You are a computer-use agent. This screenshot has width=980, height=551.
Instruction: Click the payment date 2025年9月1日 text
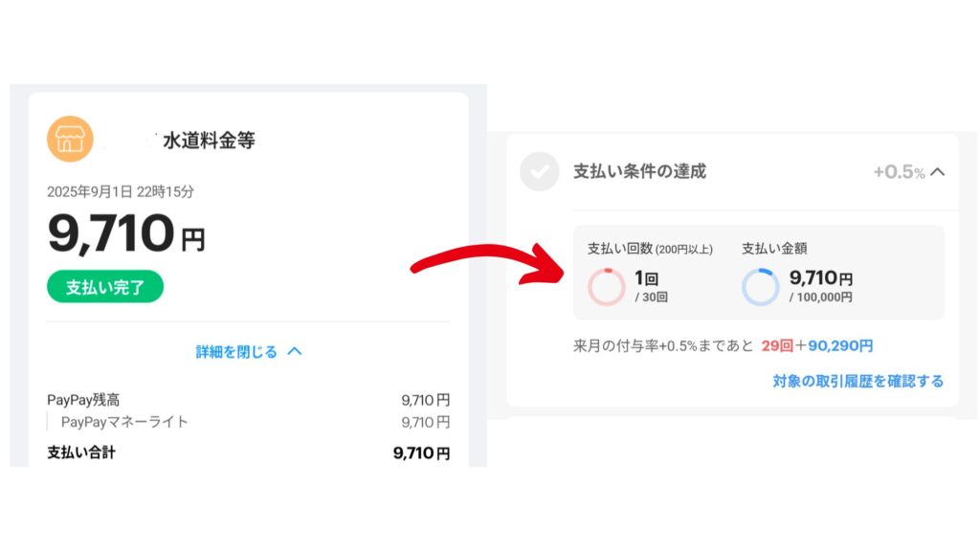[x=121, y=192]
